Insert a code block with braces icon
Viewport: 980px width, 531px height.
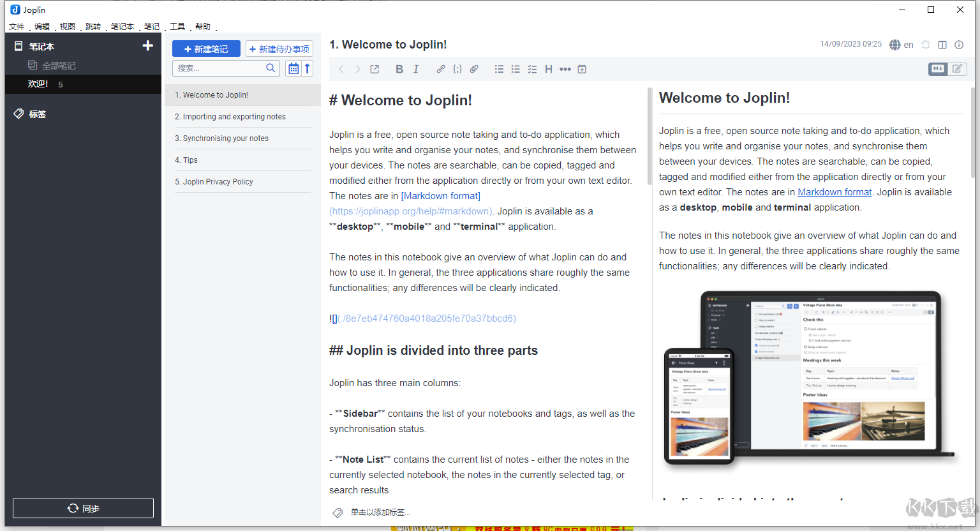[x=457, y=69]
